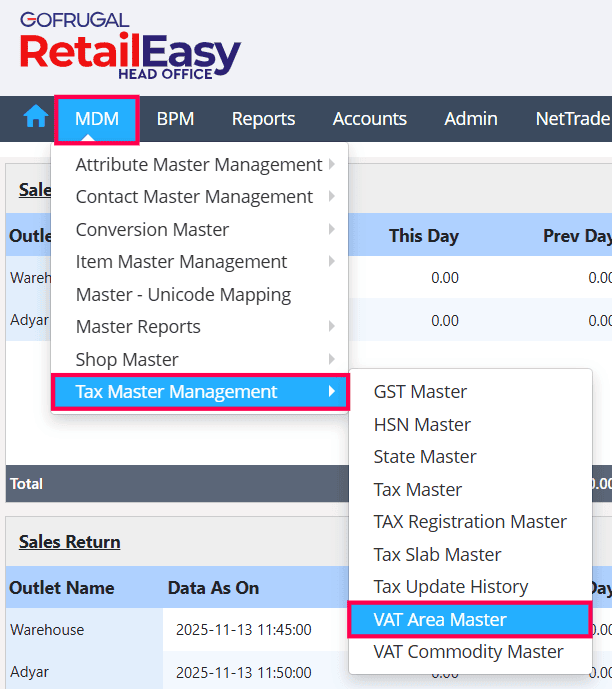612x689 pixels.
Task: Open State Master
Action: (471, 457)
